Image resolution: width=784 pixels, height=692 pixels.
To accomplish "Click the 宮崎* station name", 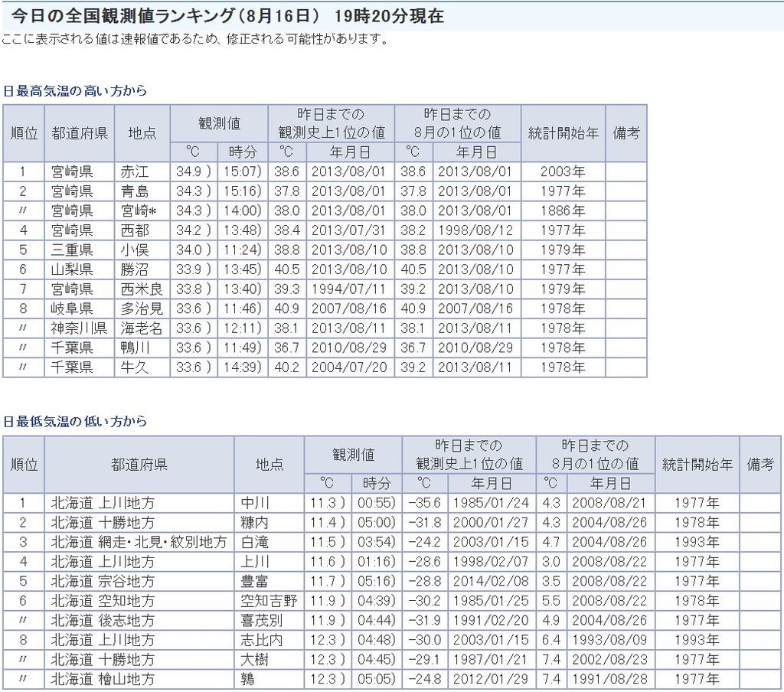I will (139, 211).
